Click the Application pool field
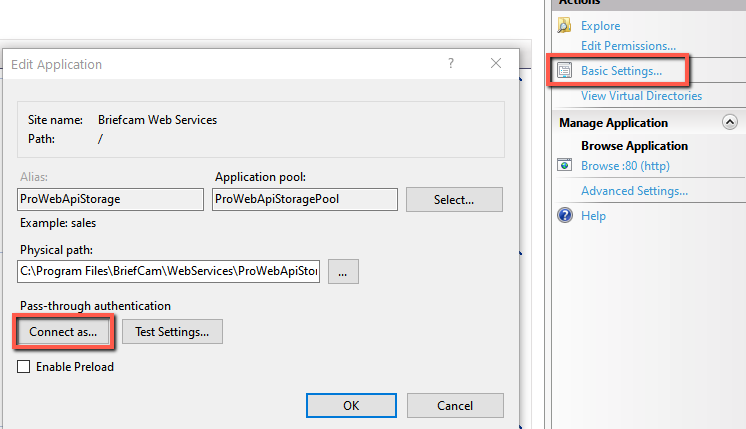 [304, 199]
